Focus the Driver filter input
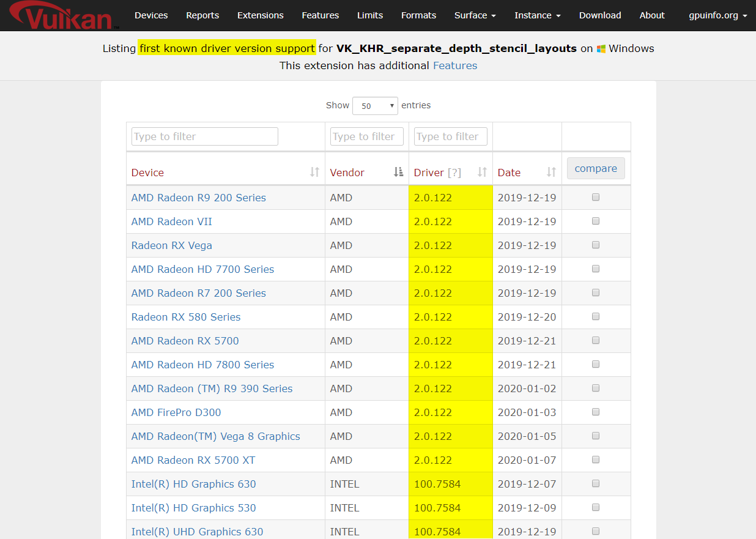This screenshot has height=539, width=756. (451, 136)
